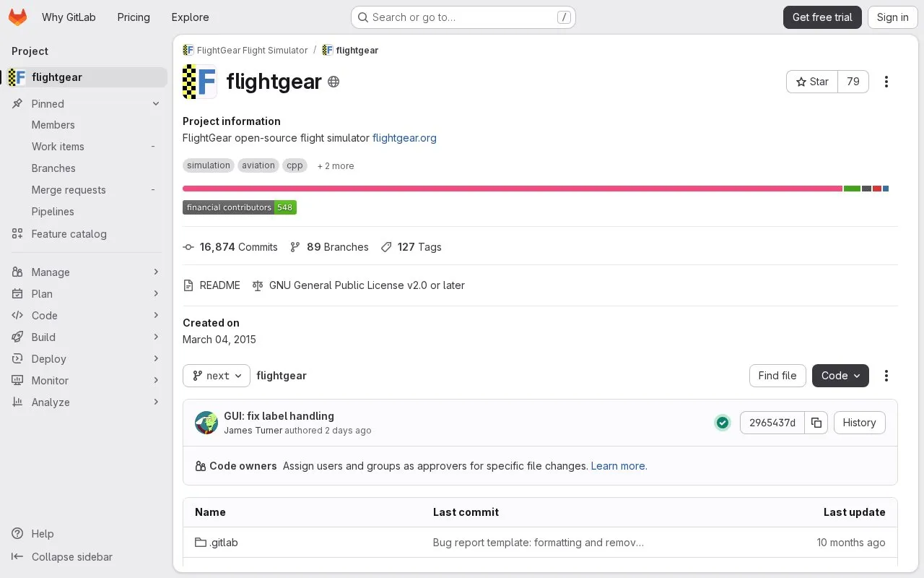Expand the Plan sidebar section
The width and height of the screenshot is (924, 578).
click(87, 294)
